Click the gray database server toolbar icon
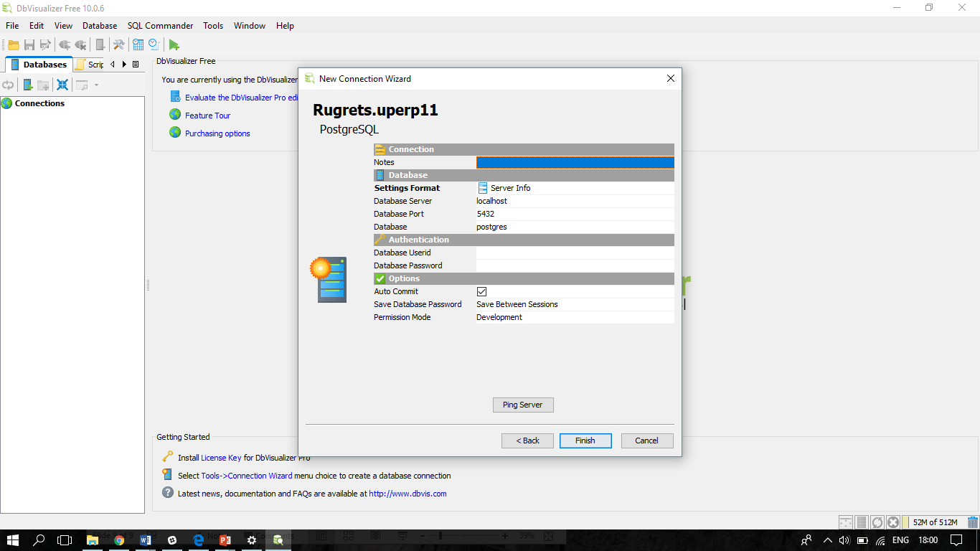Image resolution: width=980 pixels, height=551 pixels. tap(100, 44)
